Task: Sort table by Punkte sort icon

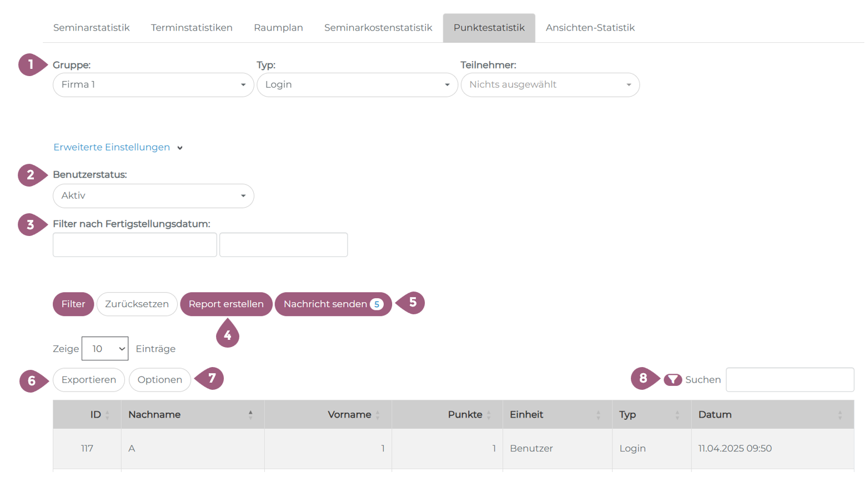Action: (489, 415)
